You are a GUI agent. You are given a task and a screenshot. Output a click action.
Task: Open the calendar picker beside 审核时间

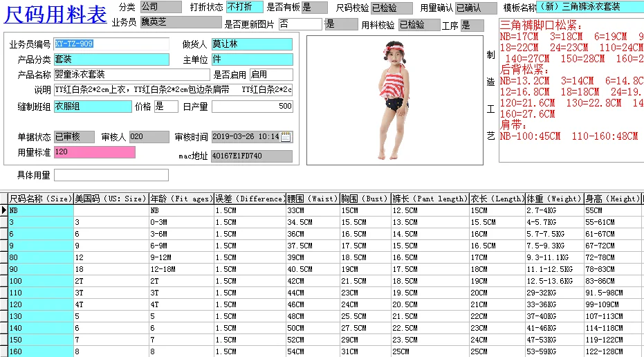click(286, 137)
